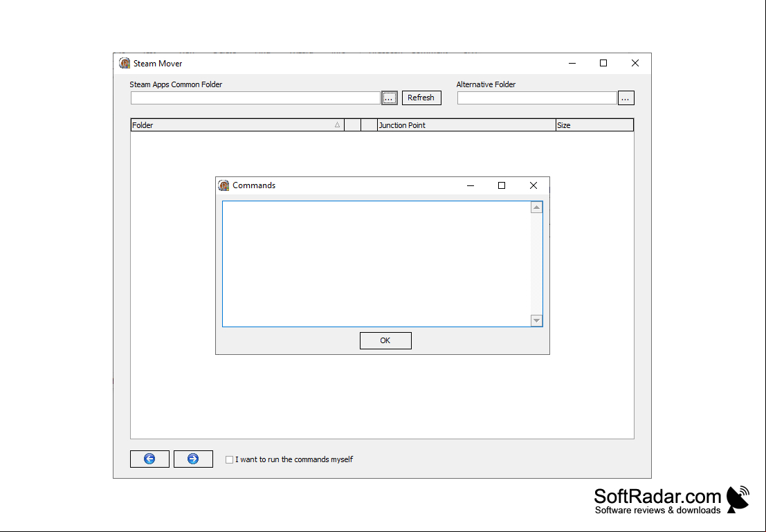This screenshot has height=532, width=766.
Task: Click inside the Commands text area
Action: tap(376, 264)
